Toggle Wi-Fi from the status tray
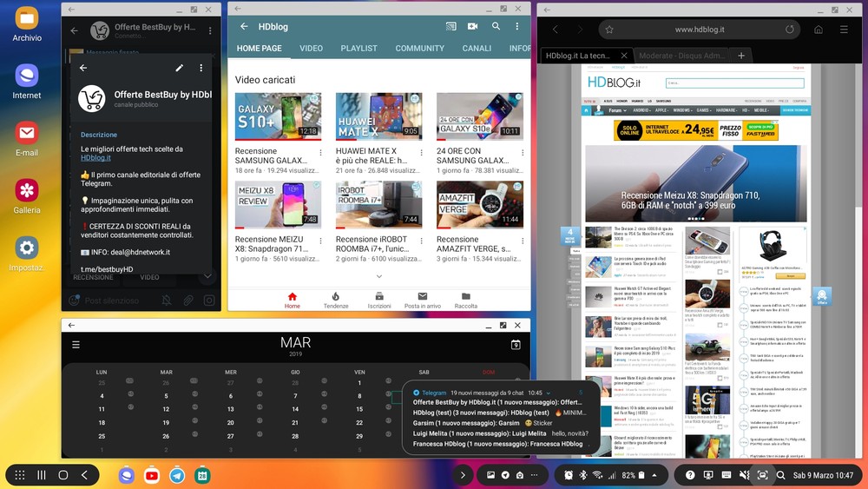 click(597, 475)
